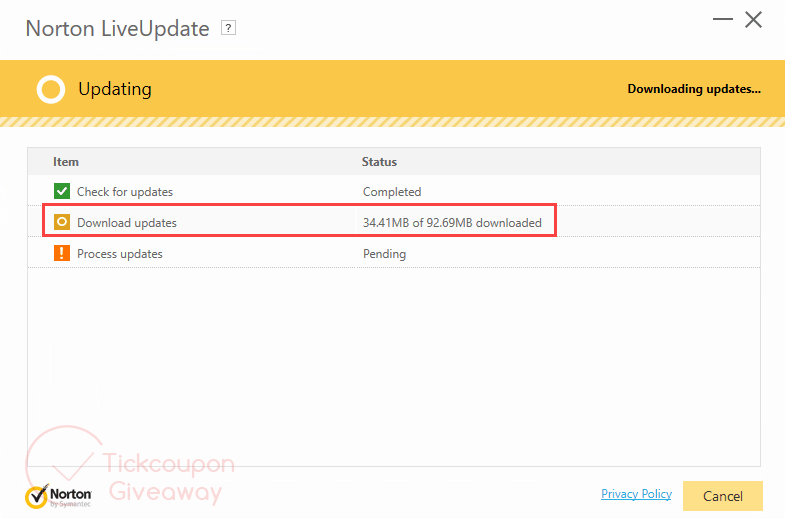Click the Item column header
Screen dimensions: 785x519
click(66, 162)
